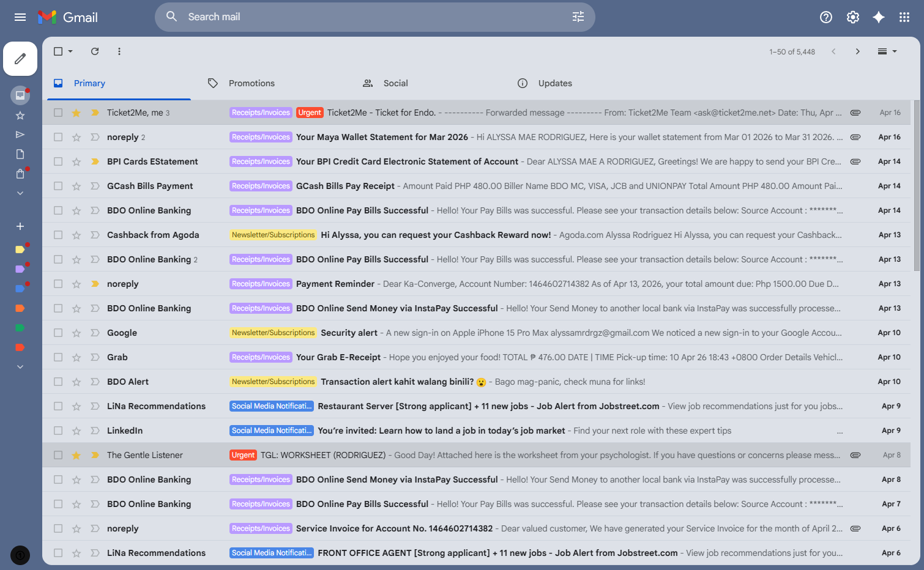The image size is (924, 570).
Task: Open the select dropdown arrow beside the checkbox
Action: pyautogui.click(x=70, y=51)
